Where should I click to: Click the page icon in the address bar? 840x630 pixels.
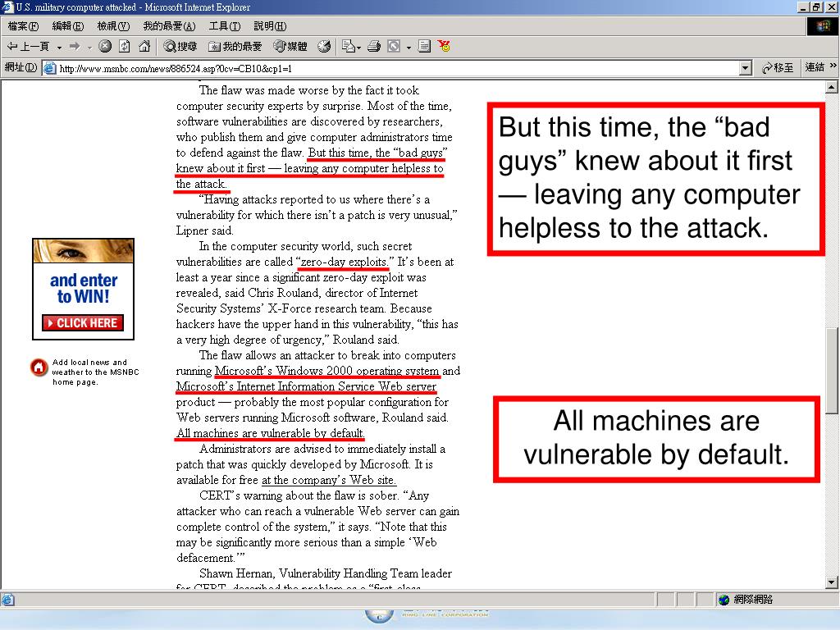[x=50, y=69]
